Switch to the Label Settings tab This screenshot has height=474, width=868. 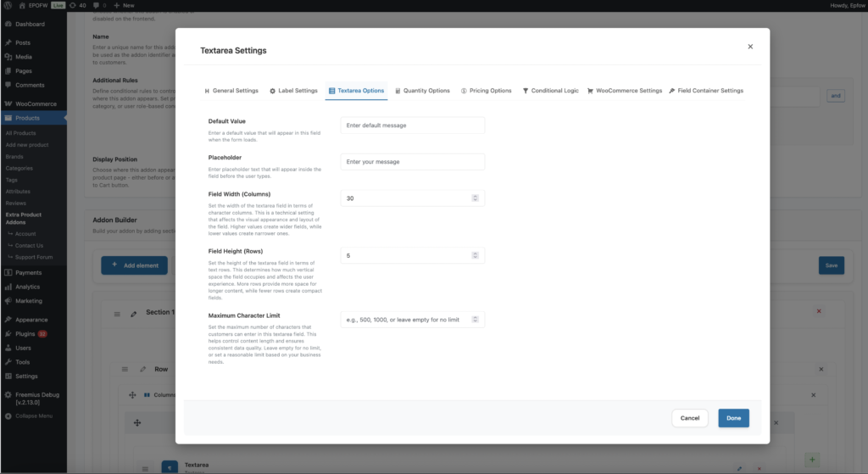pyautogui.click(x=293, y=91)
